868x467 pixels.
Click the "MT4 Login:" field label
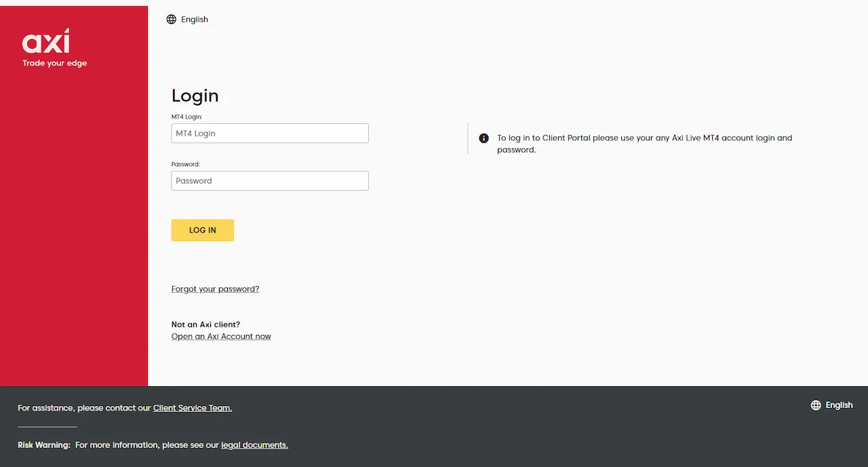[187, 116]
